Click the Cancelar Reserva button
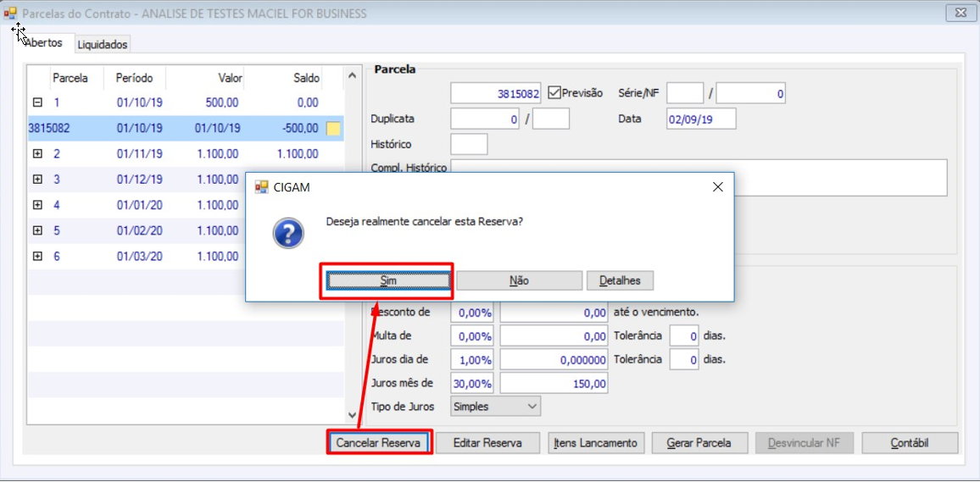Viewport: 980px width, 482px height. [377, 443]
